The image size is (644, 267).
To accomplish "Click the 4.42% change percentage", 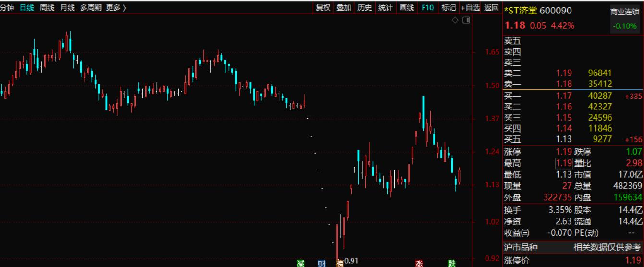I will [561, 25].
